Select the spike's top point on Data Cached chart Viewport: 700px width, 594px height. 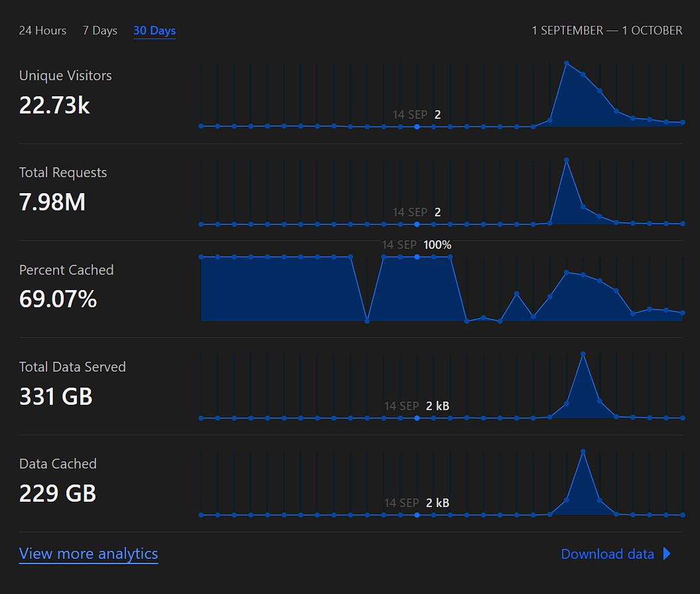click(x=583, y=451)
